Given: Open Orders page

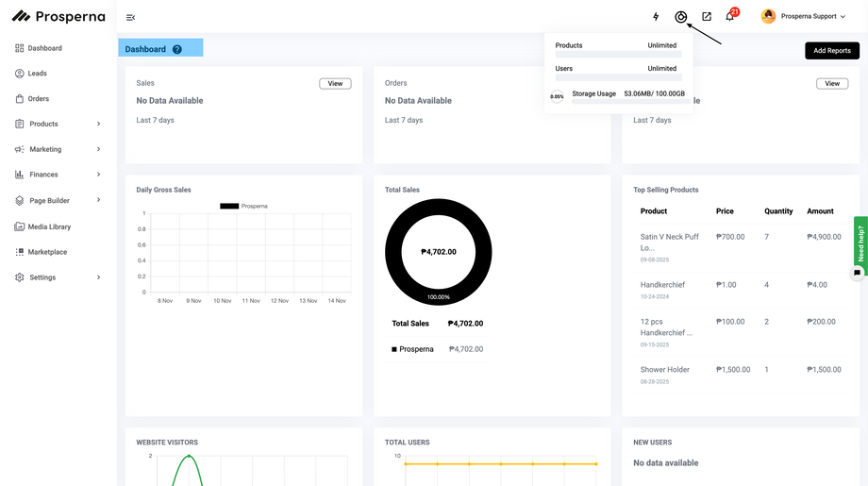Looking at the screenshot, I should coord(38,98).
